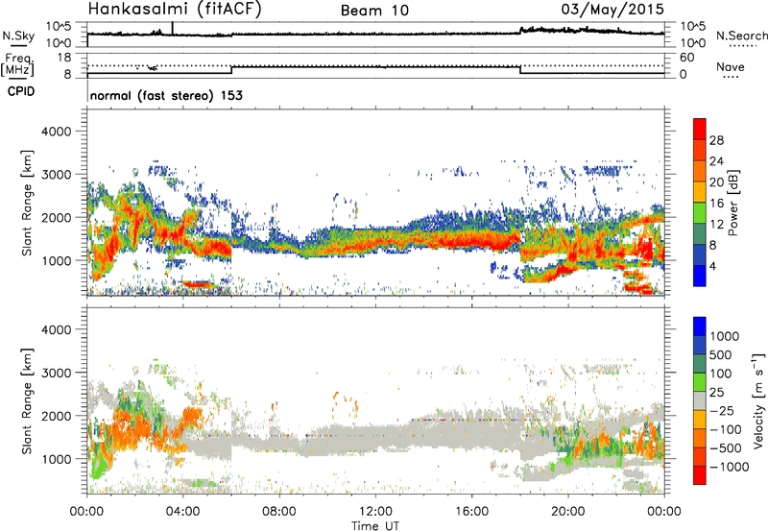This screenshot has width=768, height=532.
Task: Click 'Slant Range [km]' label beside power panel
Action: point(27,203)
